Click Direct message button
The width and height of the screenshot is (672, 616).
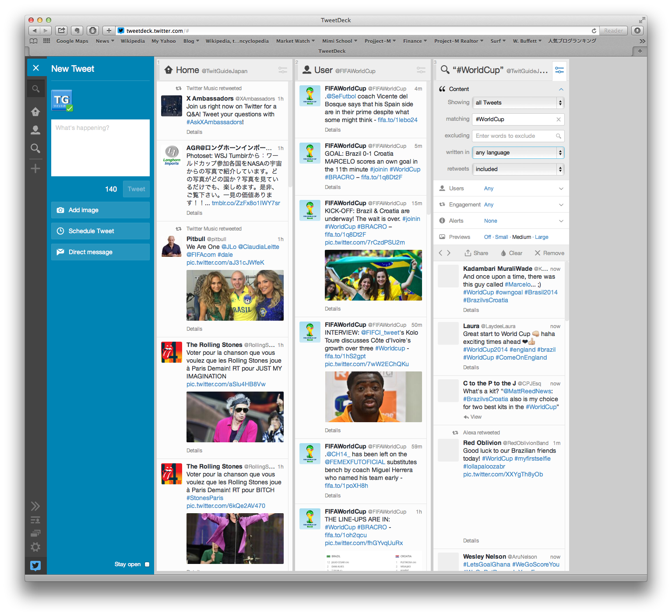[100, 252]
